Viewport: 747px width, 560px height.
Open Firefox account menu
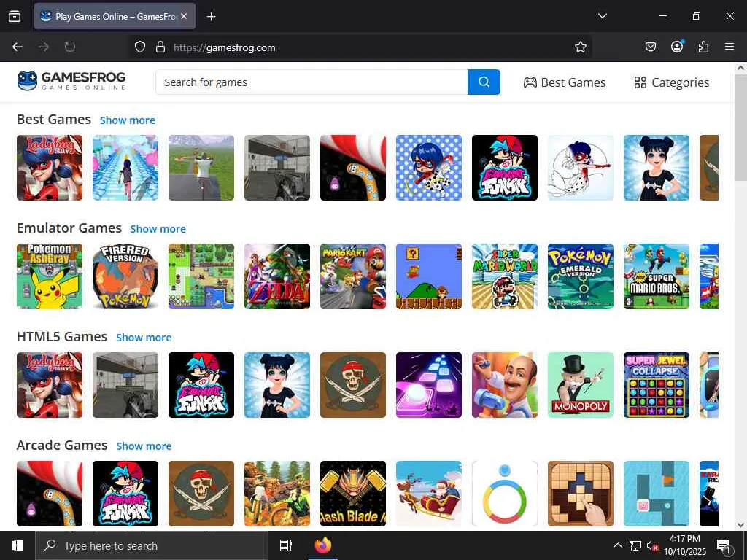point(677,47)
